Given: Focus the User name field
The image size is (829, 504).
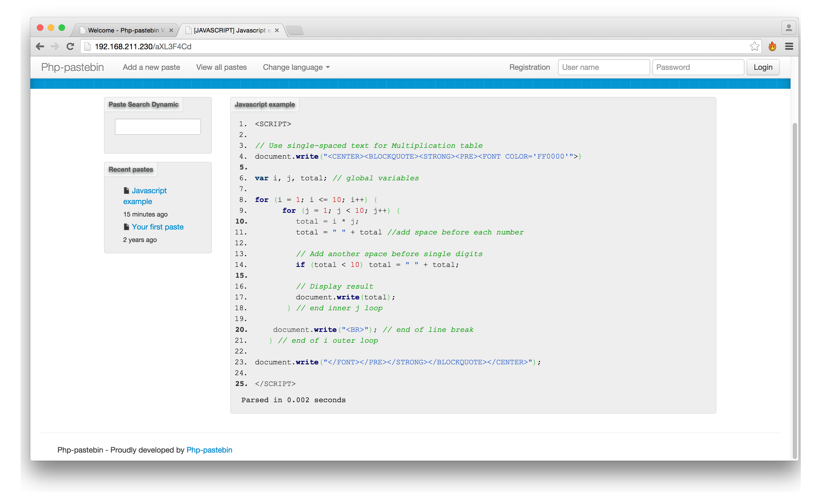Looking at the screenshot, I should click(604, 67).
